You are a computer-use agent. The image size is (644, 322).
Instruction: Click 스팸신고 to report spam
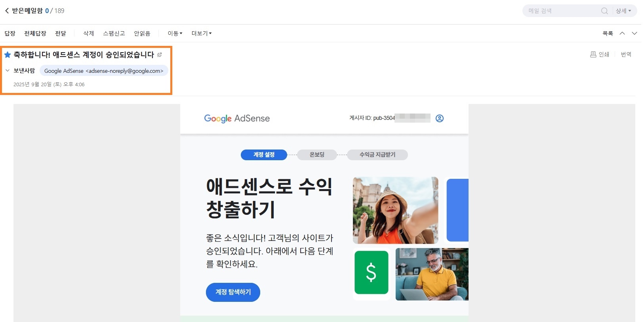[114, 33]
